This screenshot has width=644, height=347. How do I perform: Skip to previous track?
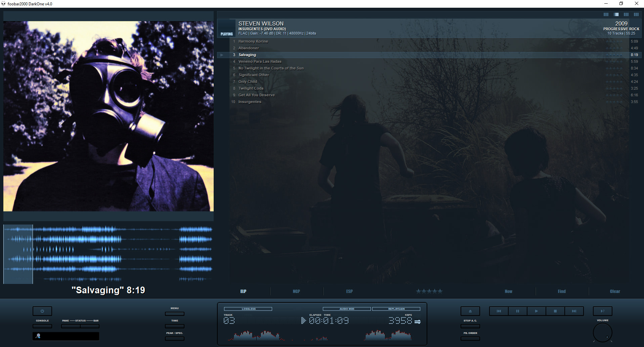pos(499,311)
